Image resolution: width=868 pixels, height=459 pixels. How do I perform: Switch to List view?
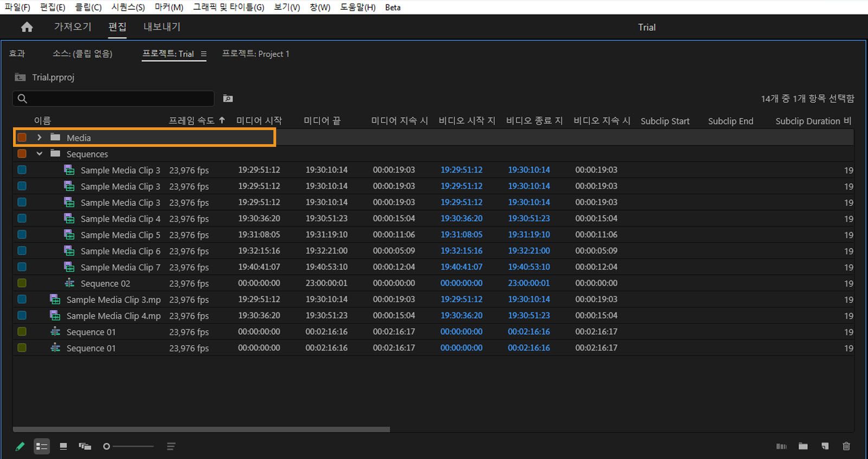[42, 447]
